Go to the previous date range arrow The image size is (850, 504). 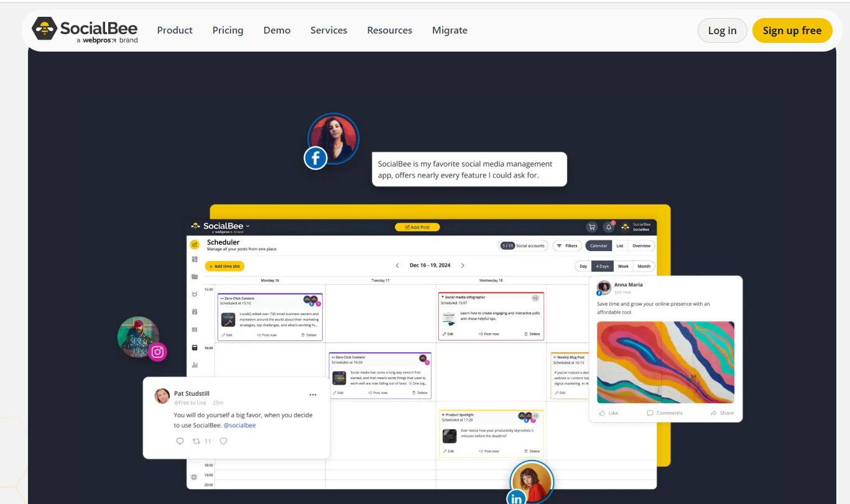[397, 265]
